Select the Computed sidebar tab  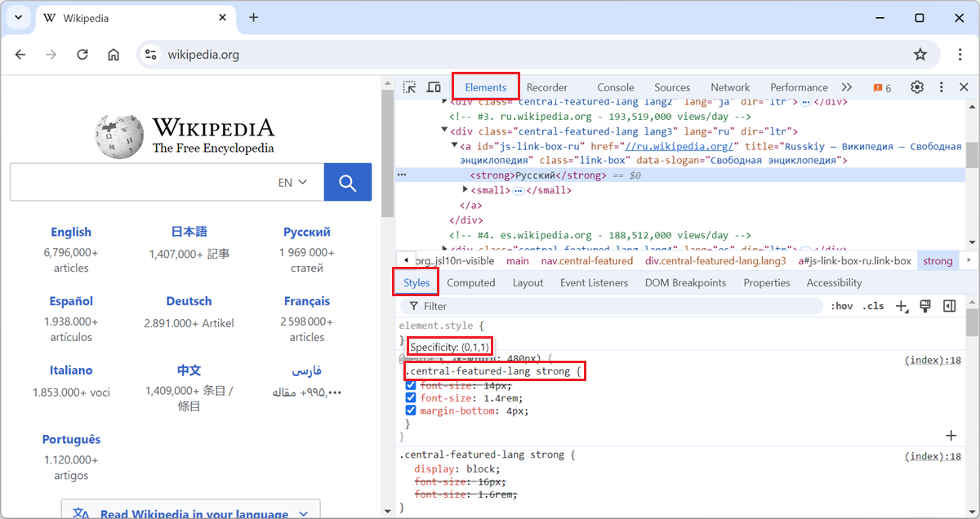pos(471,282)
